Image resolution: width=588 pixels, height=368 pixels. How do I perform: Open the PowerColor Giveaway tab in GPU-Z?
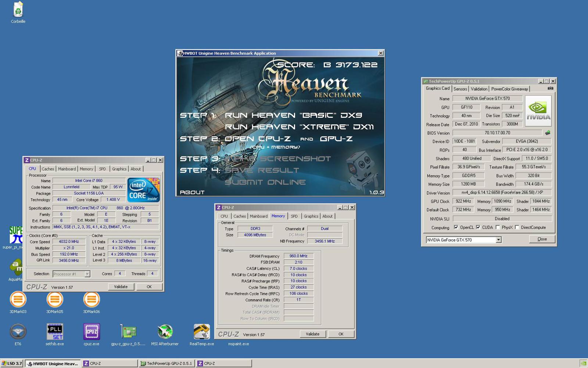(509, 89)
